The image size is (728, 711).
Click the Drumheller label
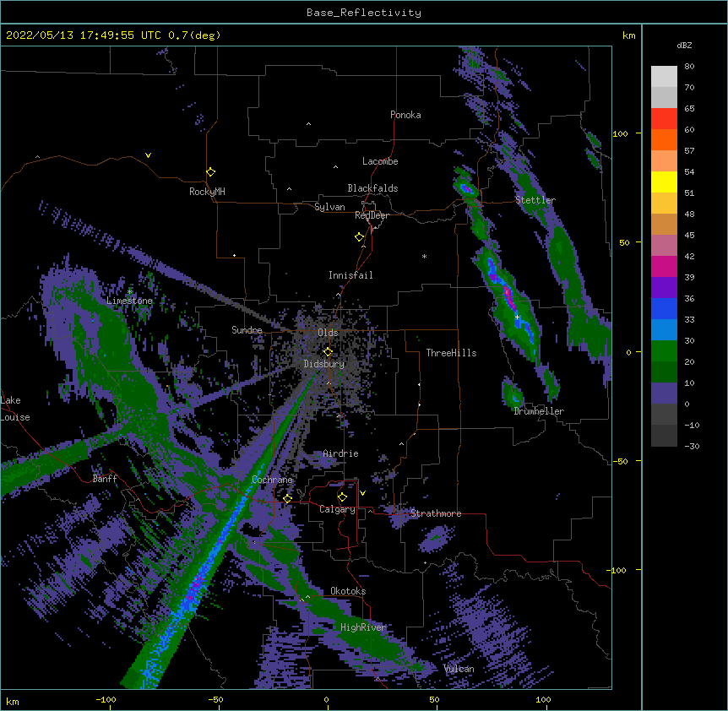pos(539,411)
